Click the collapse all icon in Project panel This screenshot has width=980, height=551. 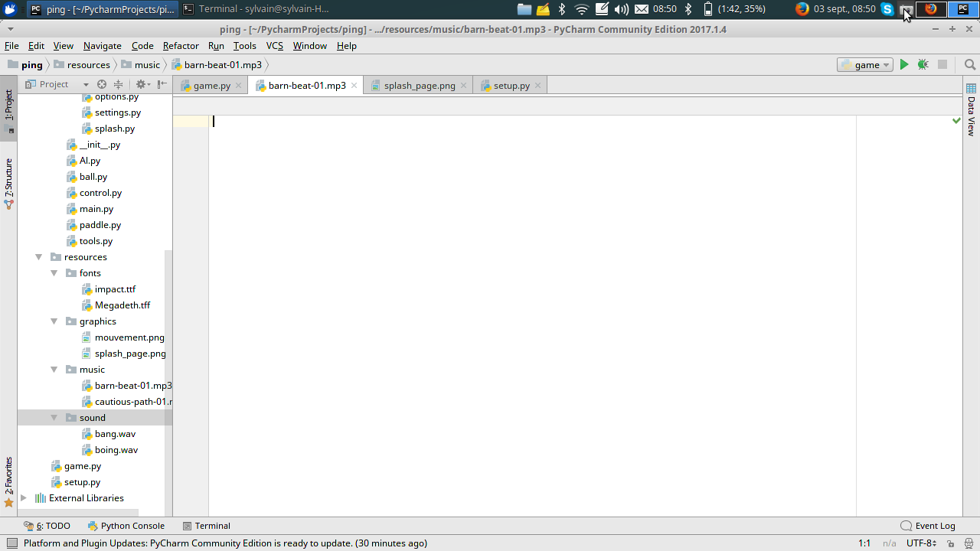pos(119,84)
